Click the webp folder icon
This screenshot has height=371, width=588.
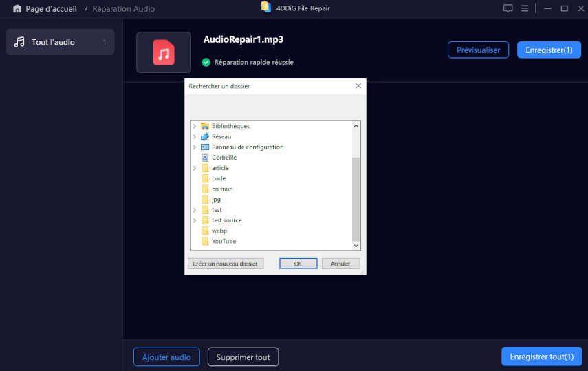(x=205, y=231)
